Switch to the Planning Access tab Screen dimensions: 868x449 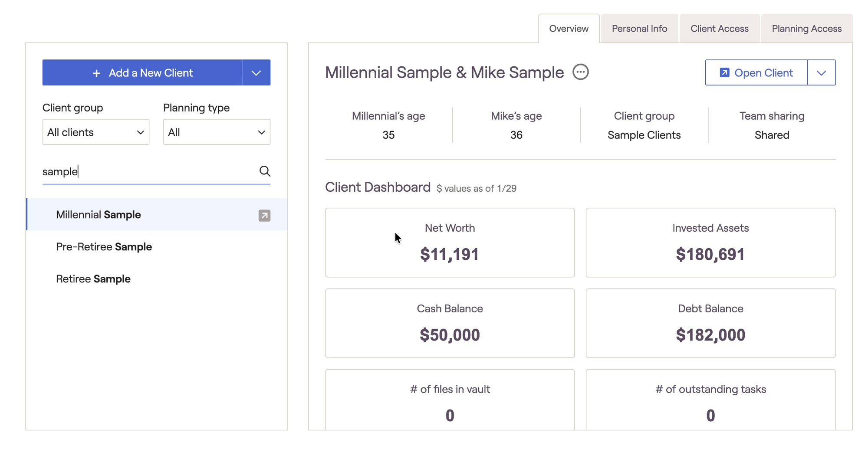coord(806,29)
